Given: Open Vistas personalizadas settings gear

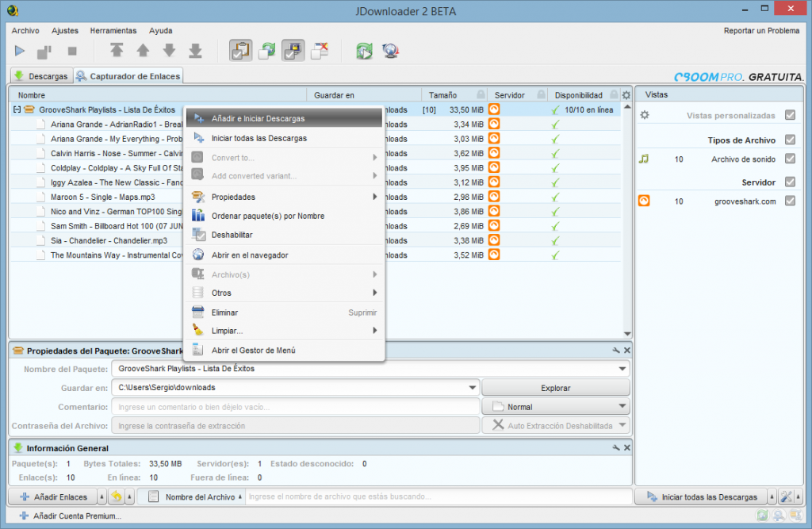Looking at the screenshot, I should (x=645, y=115).
